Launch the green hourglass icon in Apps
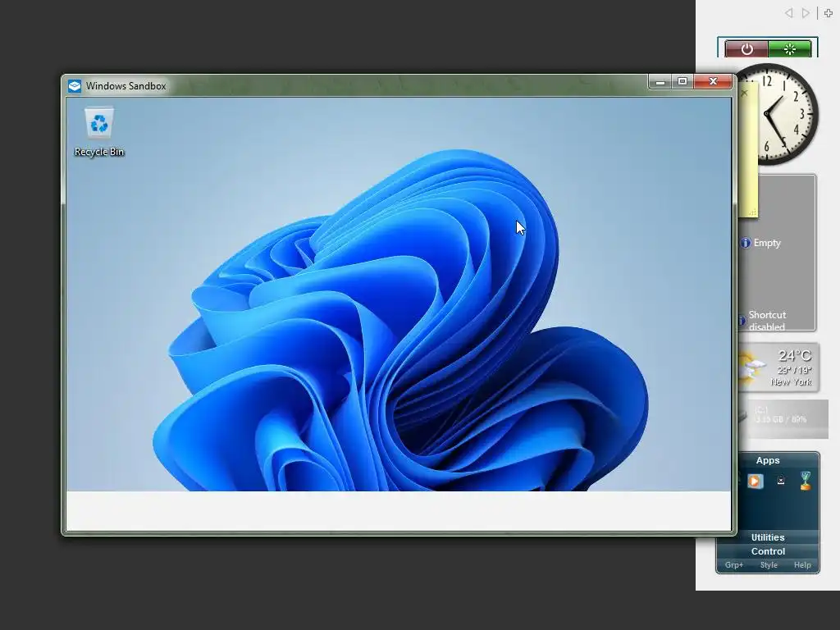 806,481
